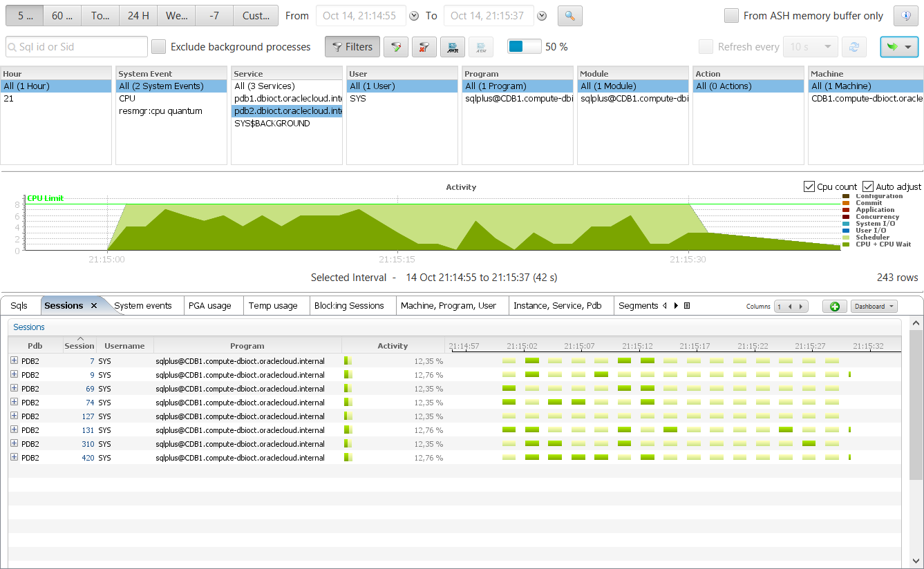
Task: Open the AWR report icon
Action: tap(453, 47)
